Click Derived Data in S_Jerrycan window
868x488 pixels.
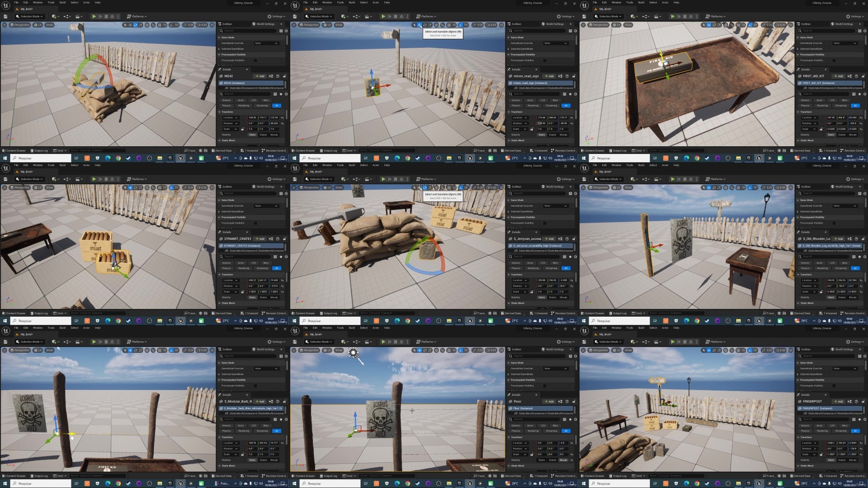(x=511, y=313)
